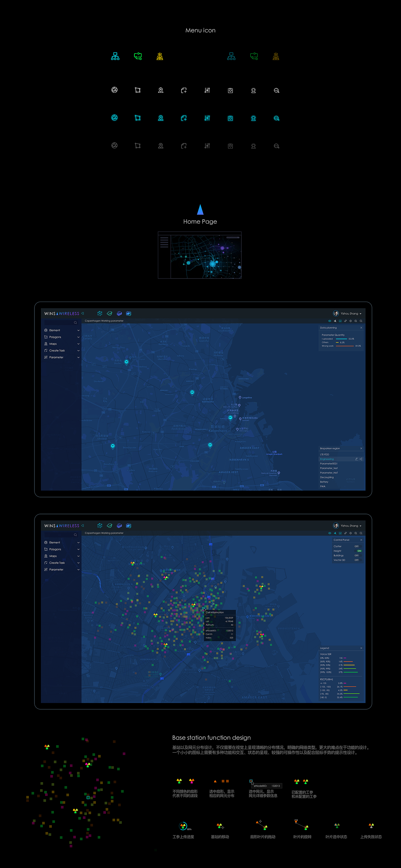Zoom in with the magnifier plus above Data planning panel
The image size is (401, 868).
pos(356,321)
